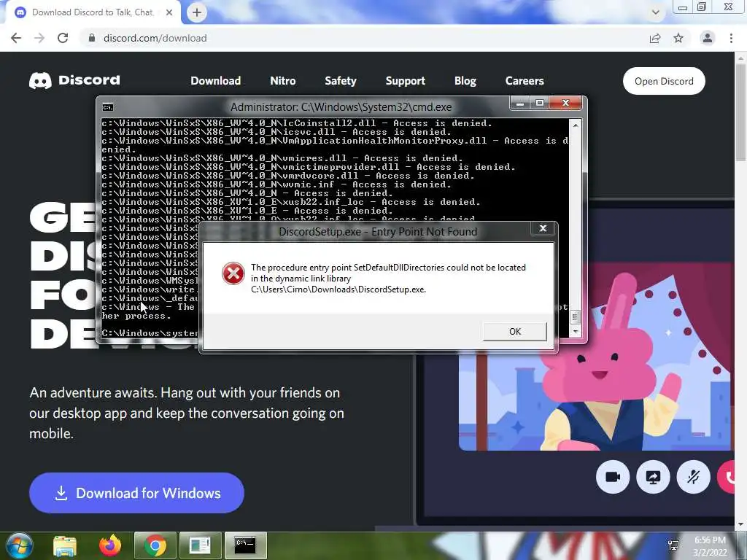This screenshot has height=560, width=747.
Task: Open the Download nav item
Action: 215,81
